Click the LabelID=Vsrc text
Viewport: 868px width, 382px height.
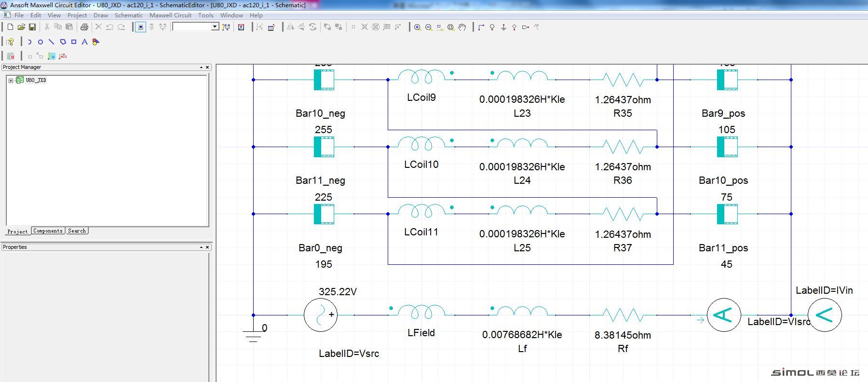(x=349, y=354)
